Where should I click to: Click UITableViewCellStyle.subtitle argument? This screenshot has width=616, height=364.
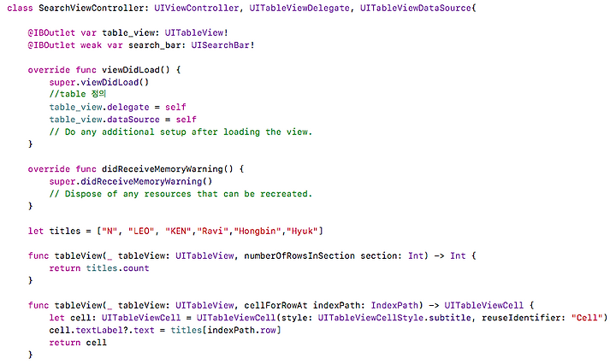click(394, 318)
